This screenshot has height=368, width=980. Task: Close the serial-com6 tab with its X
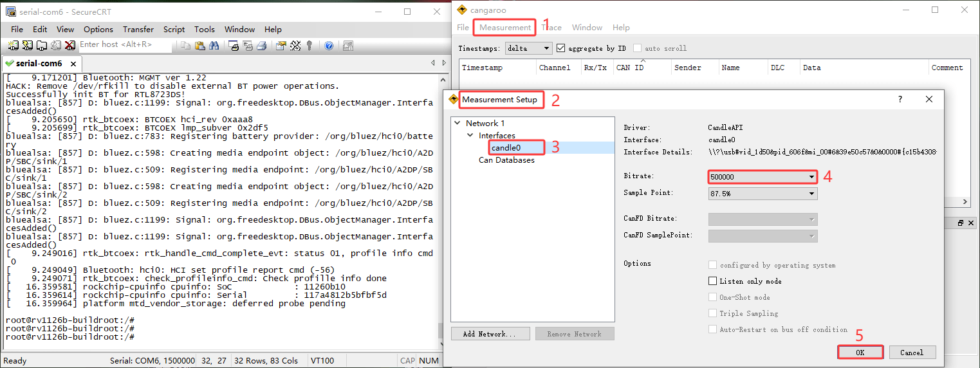[73, 64]
